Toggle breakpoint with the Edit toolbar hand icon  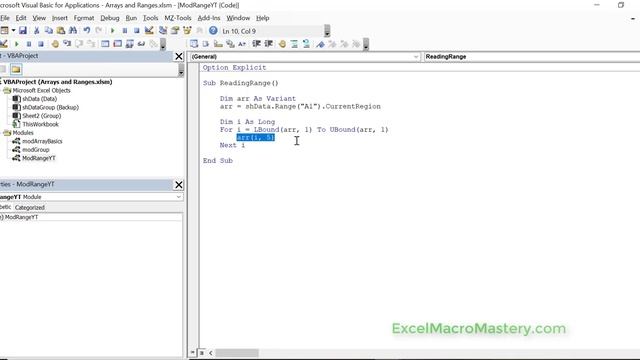point(282,44)
